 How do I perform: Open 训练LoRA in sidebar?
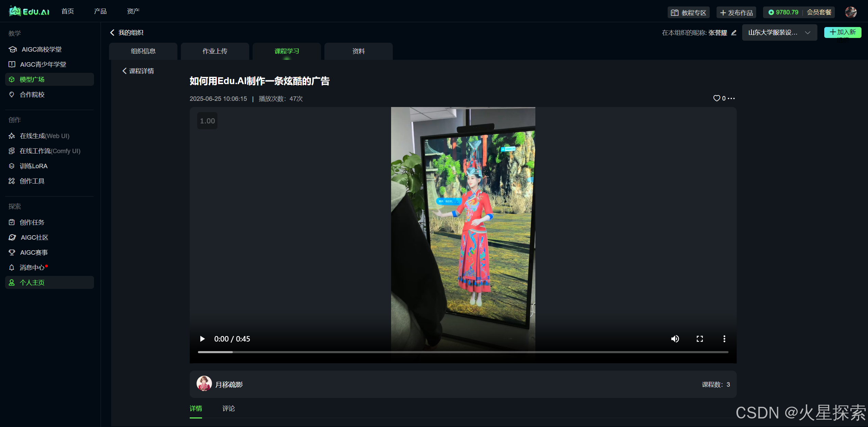pyautogui.click(x=33, y=166)
